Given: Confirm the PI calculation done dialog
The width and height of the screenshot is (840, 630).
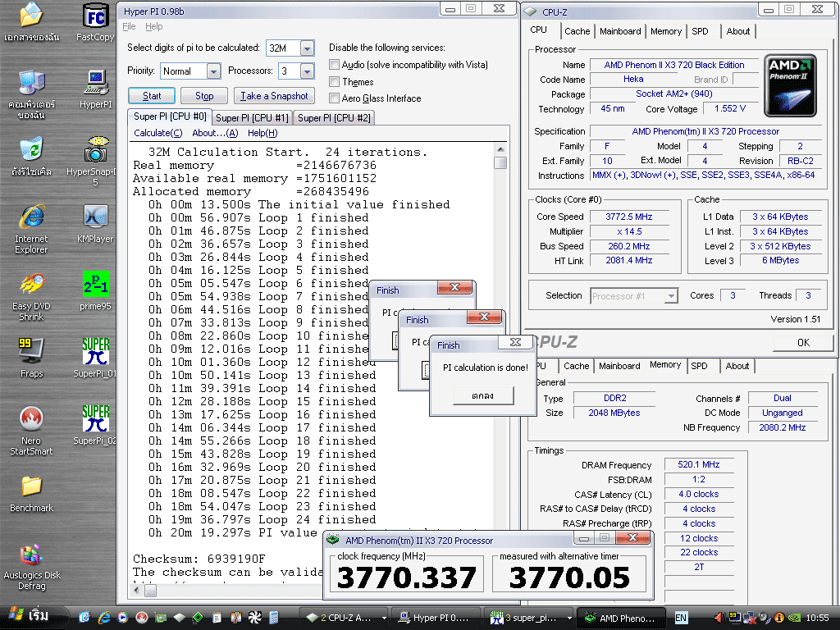Looking at the screenshot, I should point(483,395).
